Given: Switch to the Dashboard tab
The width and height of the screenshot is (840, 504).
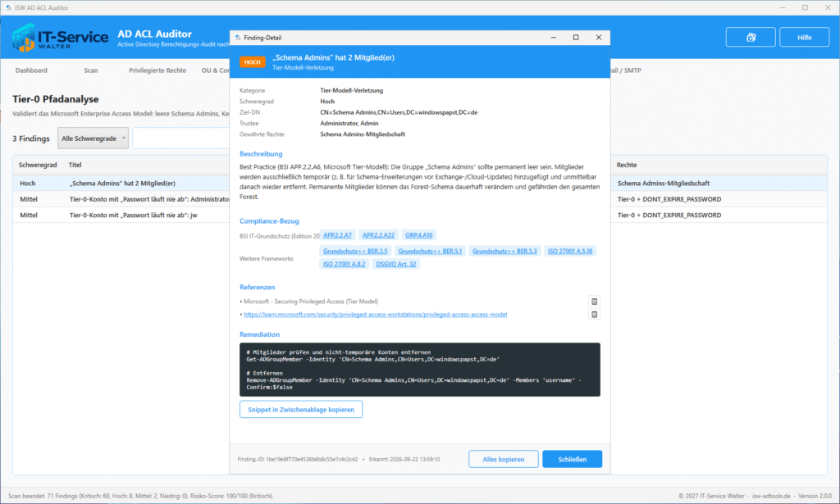Looking at the screenshot, I should (31, 70).
